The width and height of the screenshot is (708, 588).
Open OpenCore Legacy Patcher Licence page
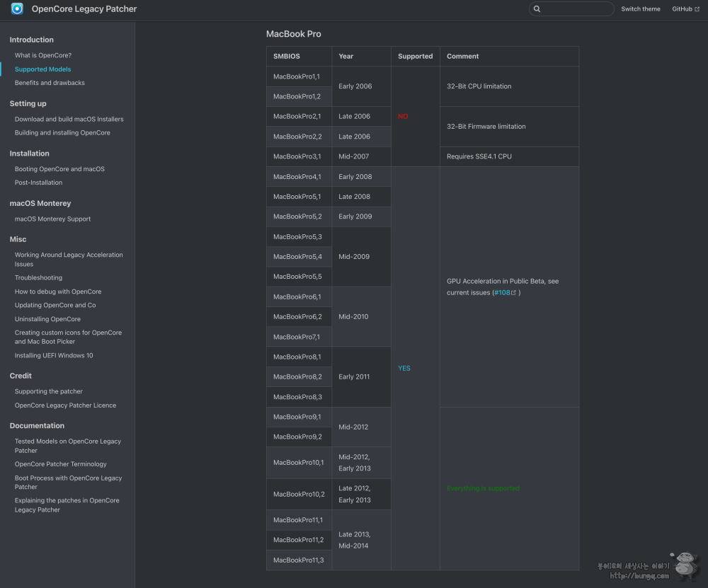[65, 405]
